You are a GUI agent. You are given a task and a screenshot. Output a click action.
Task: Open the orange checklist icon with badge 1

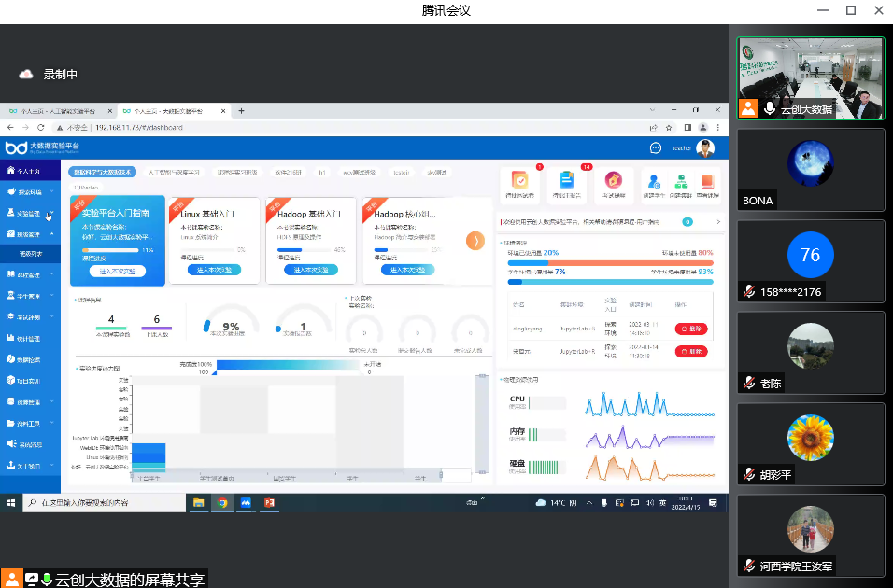pyautogui.click(x=520, y=181)
